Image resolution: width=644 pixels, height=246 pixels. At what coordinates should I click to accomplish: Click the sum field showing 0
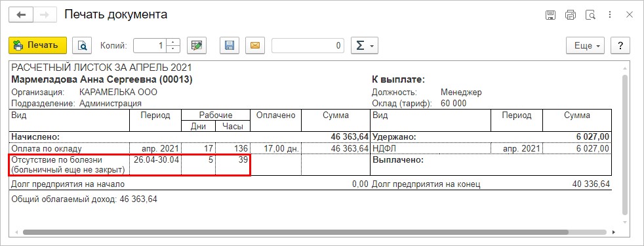[308, 45]
